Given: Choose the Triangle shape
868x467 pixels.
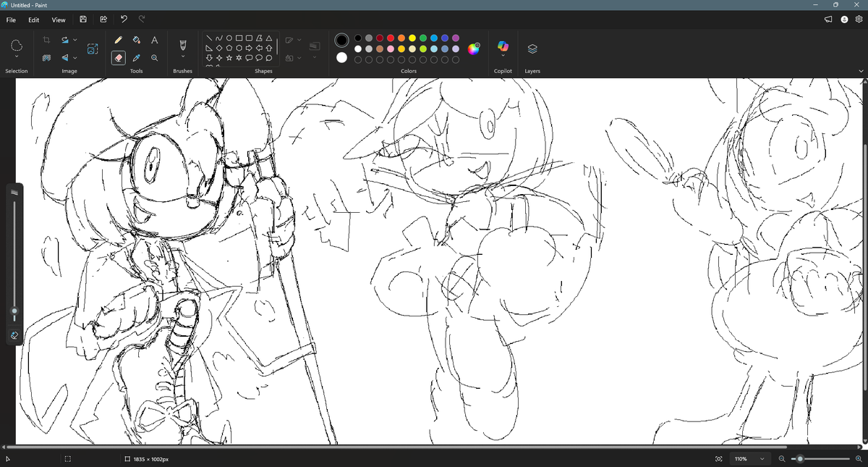Looking at the screenshot, I should click(x=269, y=38).
